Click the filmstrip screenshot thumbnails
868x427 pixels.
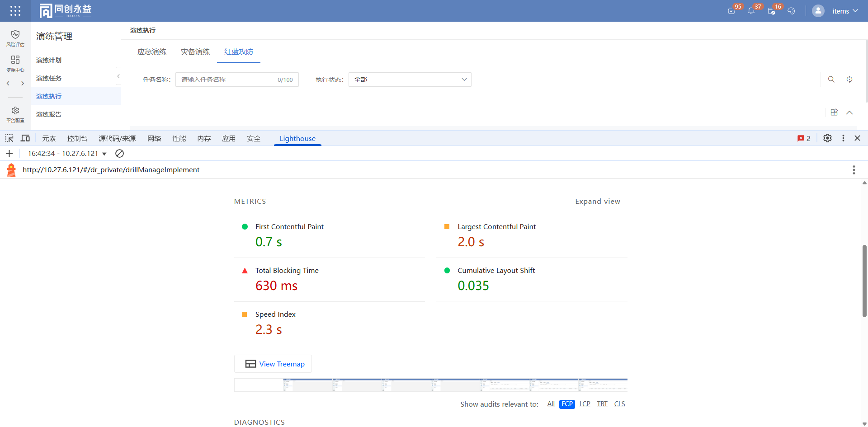[x=431, y=385]
